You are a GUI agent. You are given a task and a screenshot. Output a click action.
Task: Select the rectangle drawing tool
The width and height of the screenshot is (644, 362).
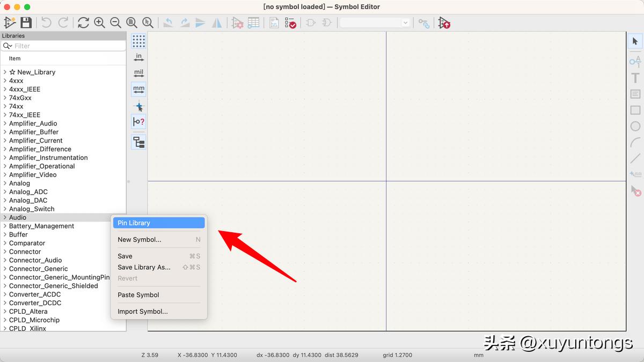click(x=635, y=110)
